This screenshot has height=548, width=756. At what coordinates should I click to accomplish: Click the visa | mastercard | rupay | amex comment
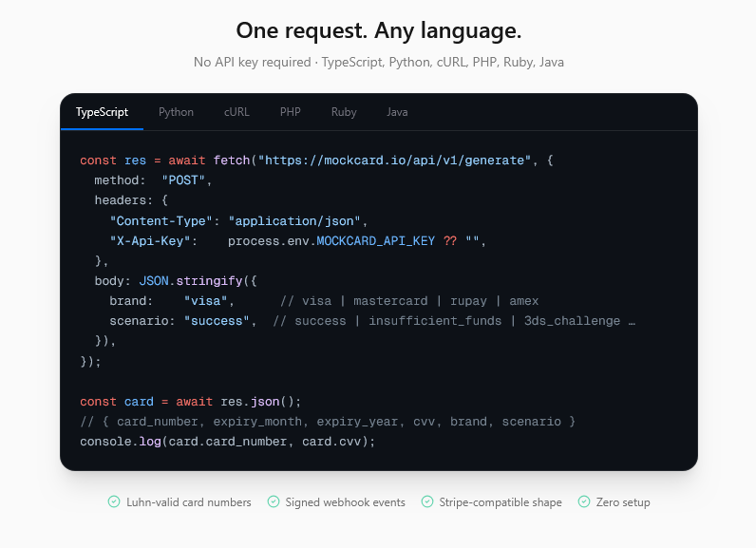pos(409,301)
